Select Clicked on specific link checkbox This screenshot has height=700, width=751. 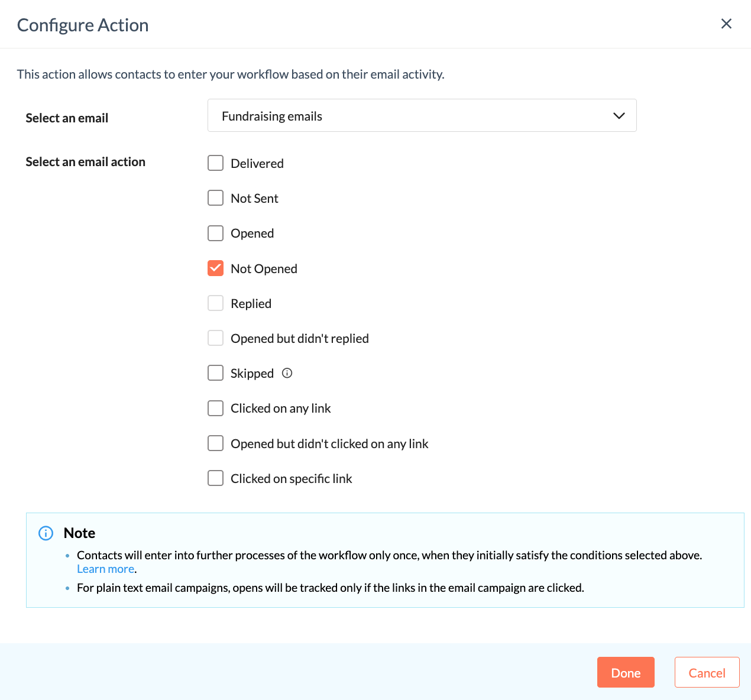pos(216,478)
